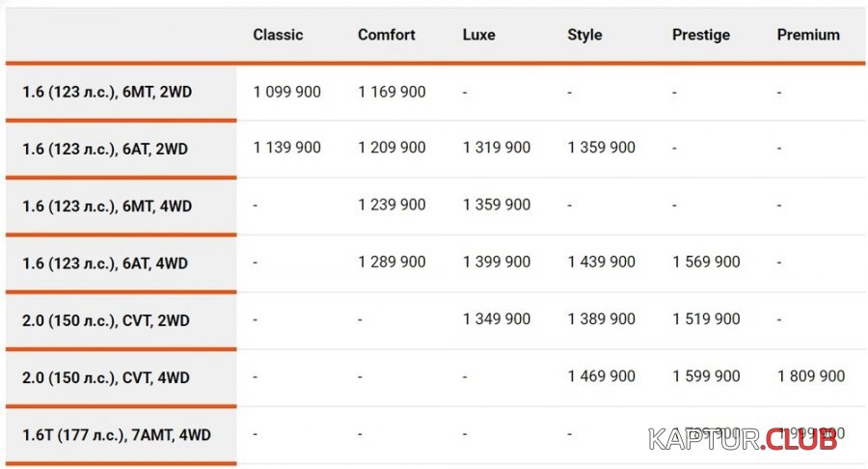The width and height of the screenshot is (868, 469).
Task: Click the 1.6T (177 л.с.), 7AMT, 4WD row label
Action: tap(117, 434)
